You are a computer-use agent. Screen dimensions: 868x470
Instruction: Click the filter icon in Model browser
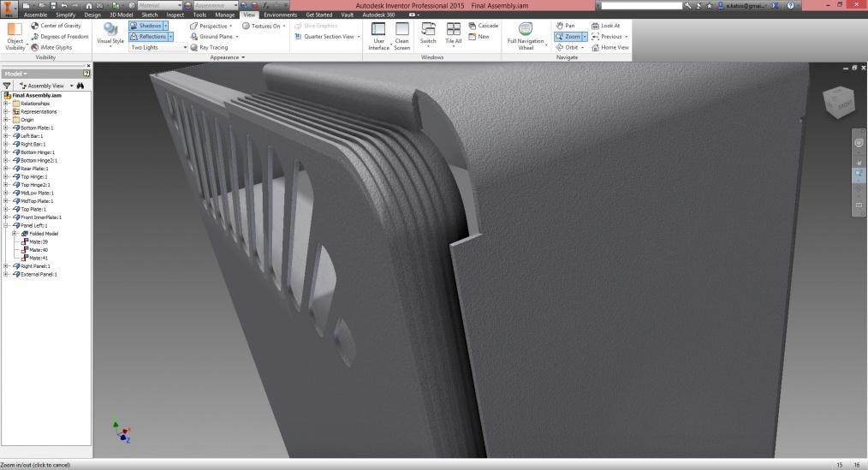tap(7, 86)
